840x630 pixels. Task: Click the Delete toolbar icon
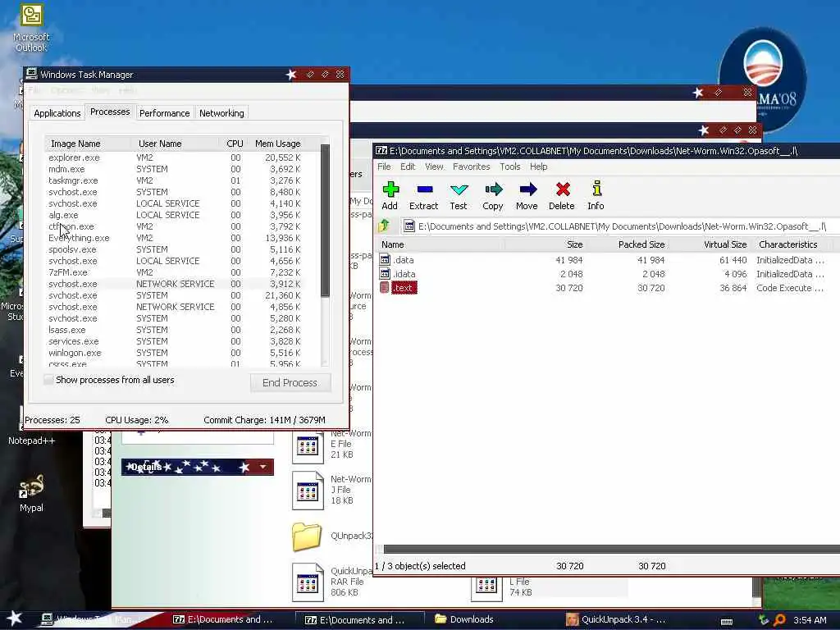point(562,195)
